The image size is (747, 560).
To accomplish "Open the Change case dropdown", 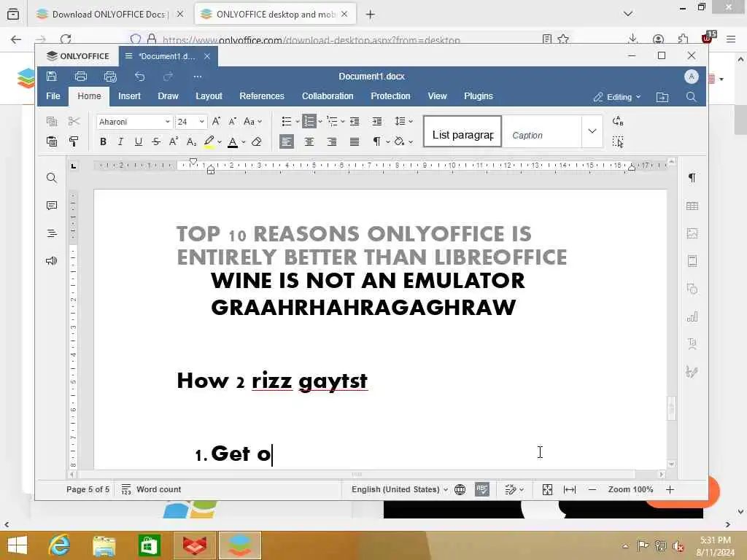I will point(252,122).
